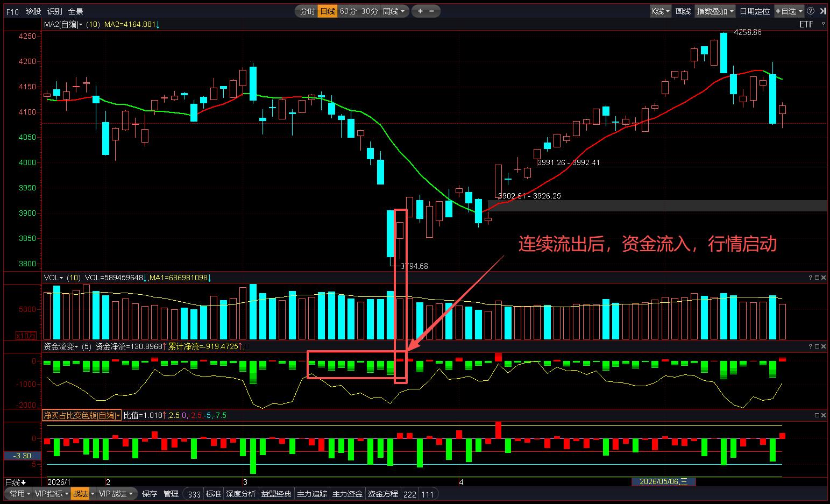
Task: Close the VOL indicator panel
Action: (x=823, y=278)
